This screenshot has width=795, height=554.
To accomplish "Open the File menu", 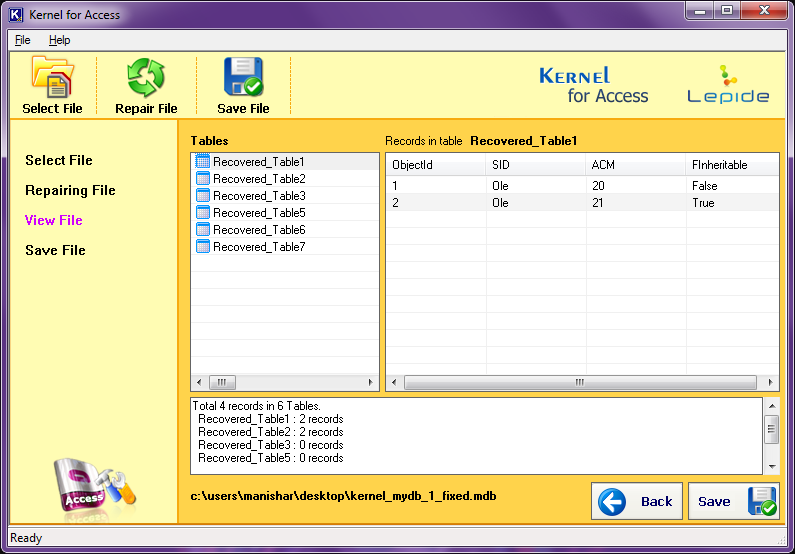I will 22,40.
